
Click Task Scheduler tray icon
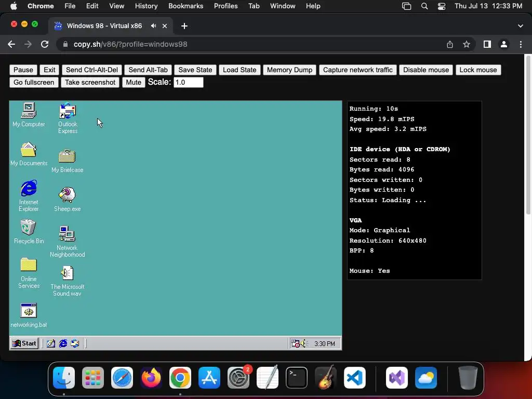pyautogui.click(x=295, y=343)
